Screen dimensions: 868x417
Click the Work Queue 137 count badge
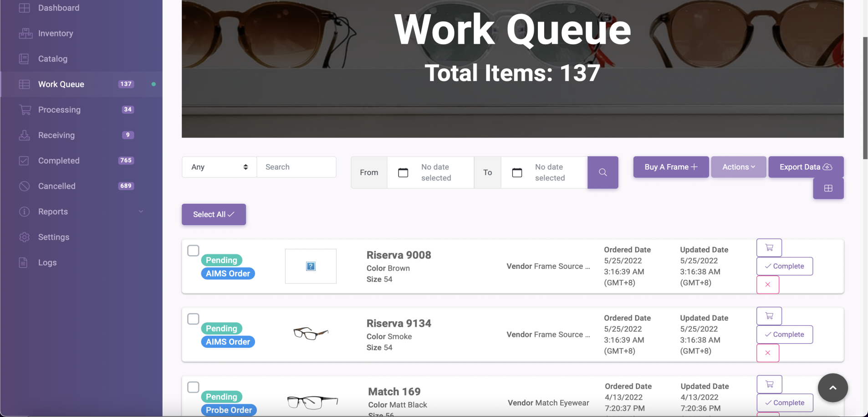tap(126, 84)
